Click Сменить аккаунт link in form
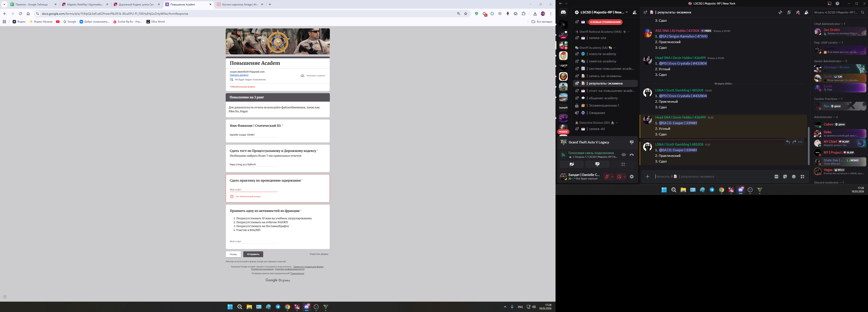This screenshot has height=312, width=868. coord(239,75)
